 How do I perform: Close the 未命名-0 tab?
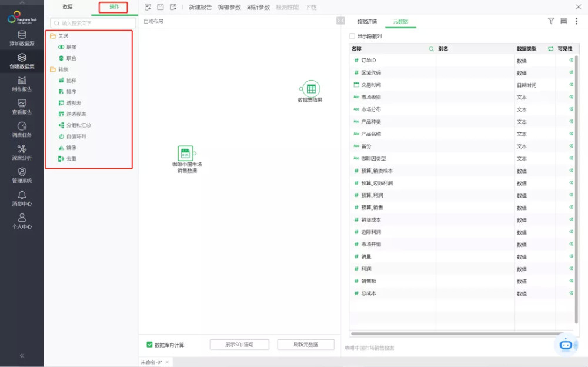tap(167, 362)
